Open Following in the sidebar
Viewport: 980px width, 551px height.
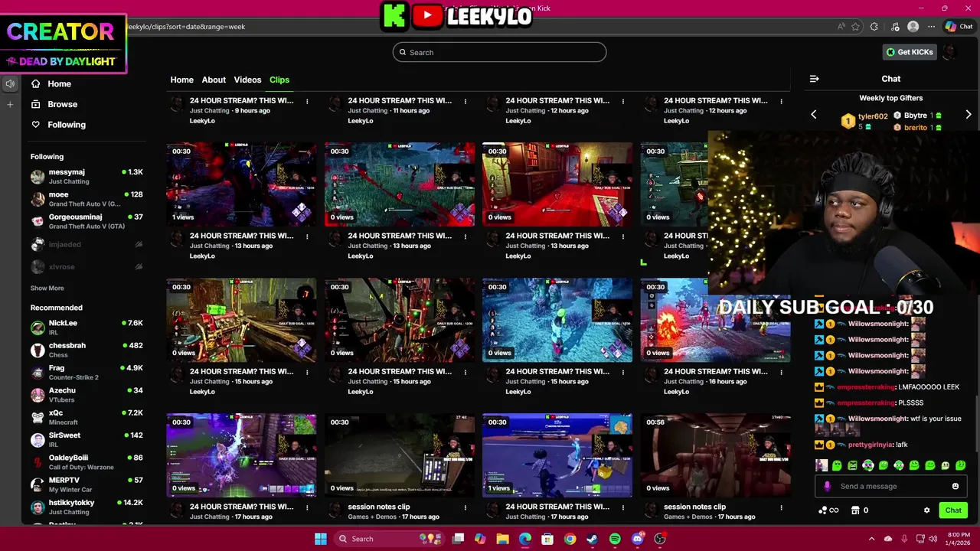tap(67, 125)
